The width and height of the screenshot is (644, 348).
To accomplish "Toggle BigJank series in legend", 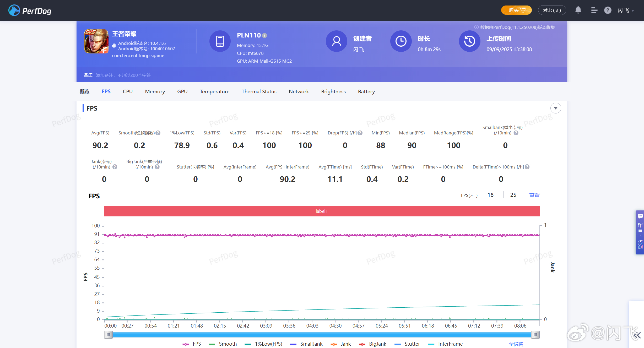I will [372, 344].
